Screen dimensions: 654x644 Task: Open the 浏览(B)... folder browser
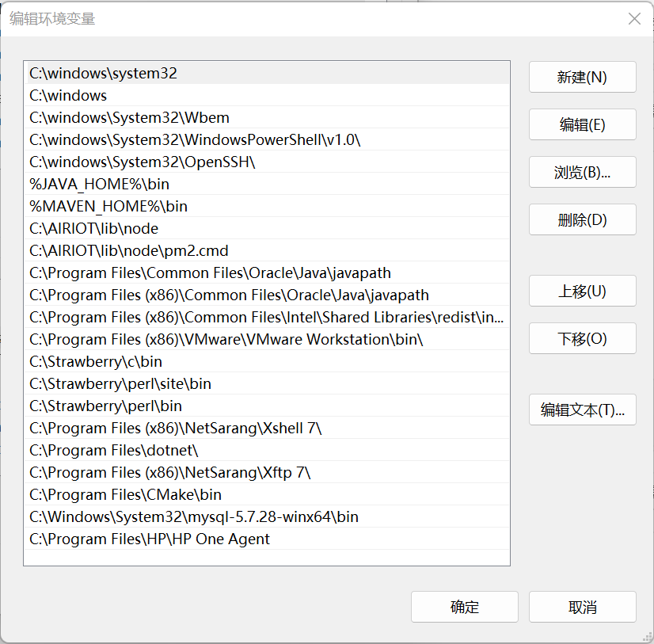click(x=582, y=172)
